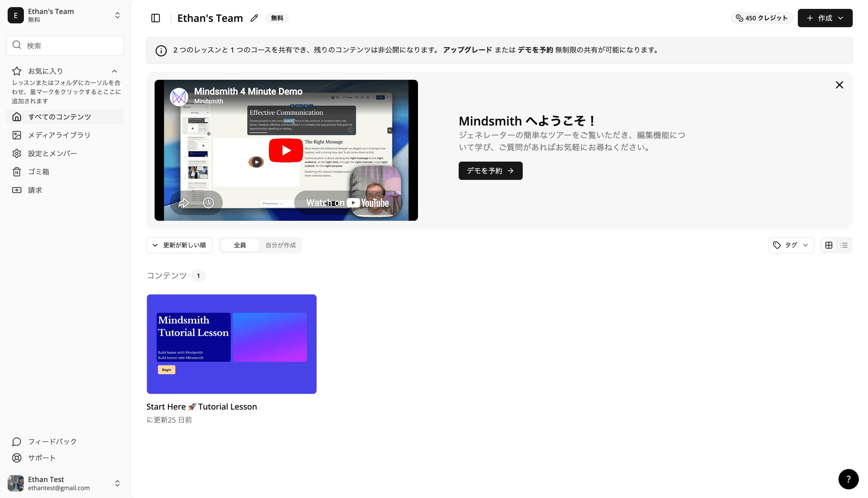Click the Mindsmith 4 Minute Demo title

tap(248, 91)
